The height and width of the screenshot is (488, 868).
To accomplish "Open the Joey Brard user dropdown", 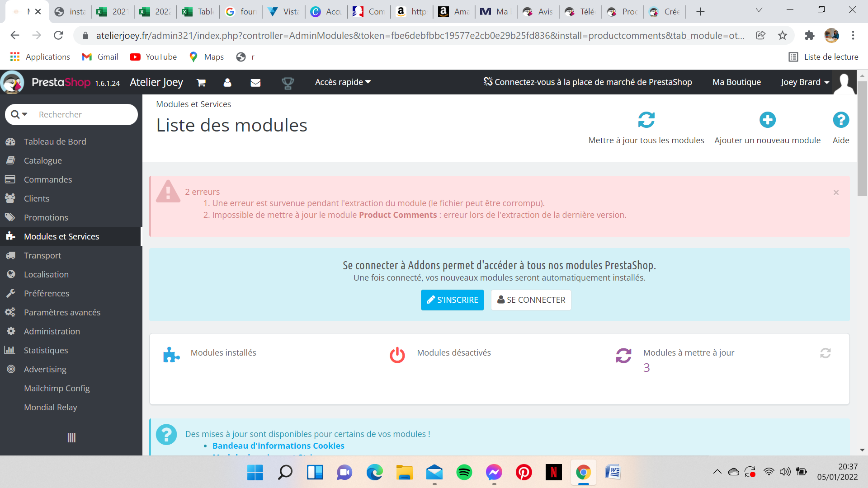I will click(x=805, y=82).
